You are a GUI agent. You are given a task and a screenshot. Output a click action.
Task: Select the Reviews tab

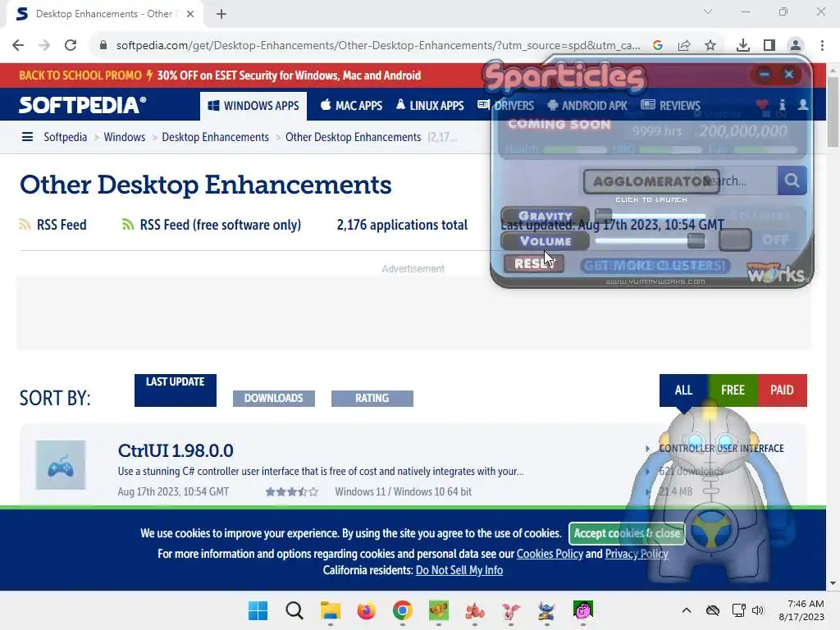[x=671, y=106]
